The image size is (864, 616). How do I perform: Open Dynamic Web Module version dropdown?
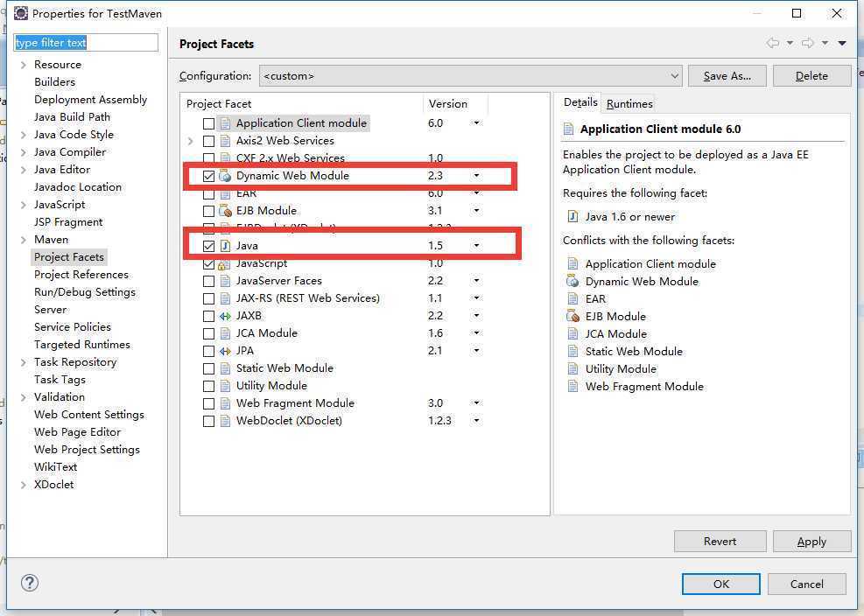pos(476,176)
